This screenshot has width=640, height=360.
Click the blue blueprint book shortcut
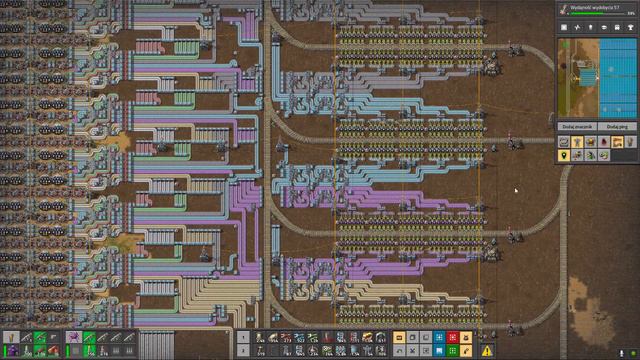pyautogui.click(x=439, y=350)
